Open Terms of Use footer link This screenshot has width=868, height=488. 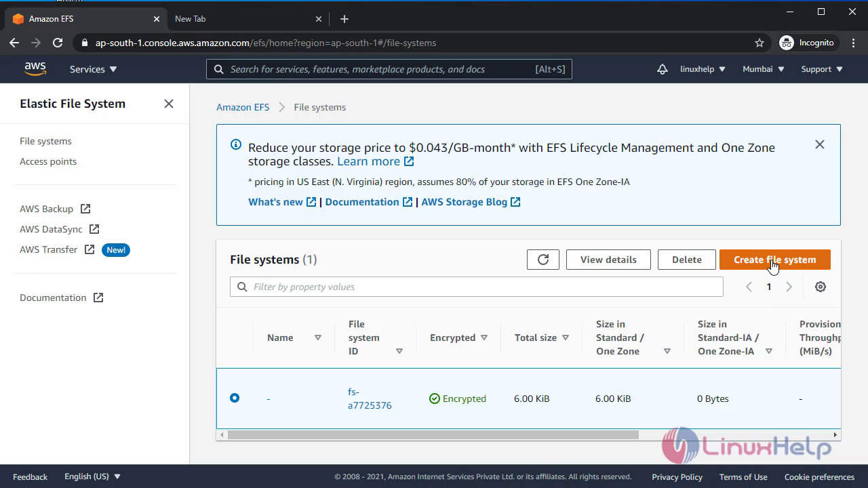[743, 476]
